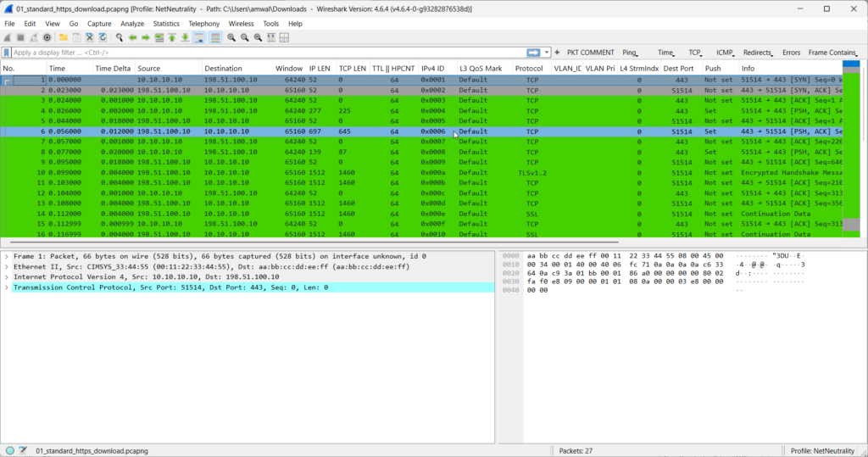Toggle packet list colorization

point(215,37)
